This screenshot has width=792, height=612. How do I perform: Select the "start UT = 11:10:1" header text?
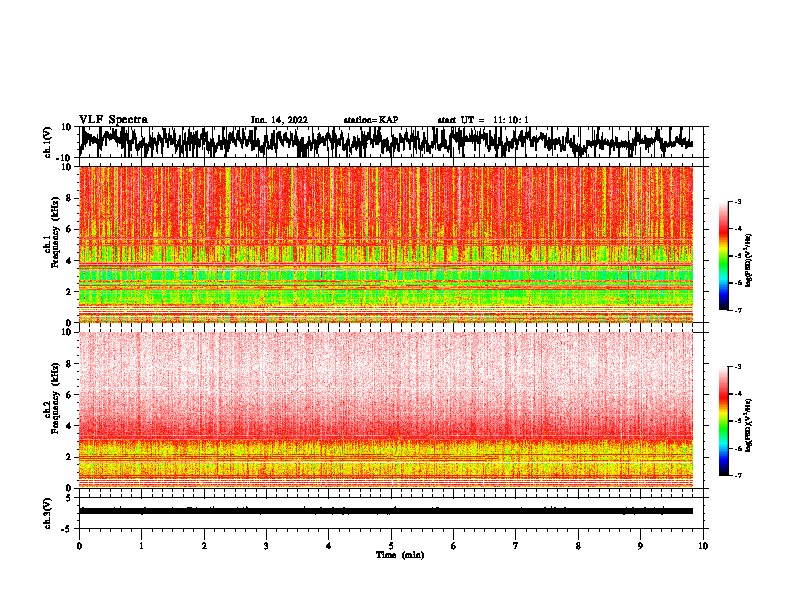tap(483, 120)
